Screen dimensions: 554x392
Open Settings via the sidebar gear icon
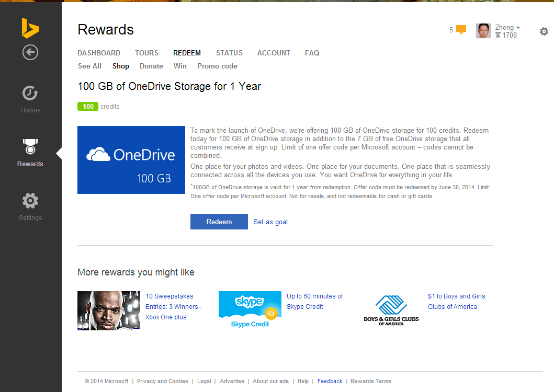click(x=30, y=201)
